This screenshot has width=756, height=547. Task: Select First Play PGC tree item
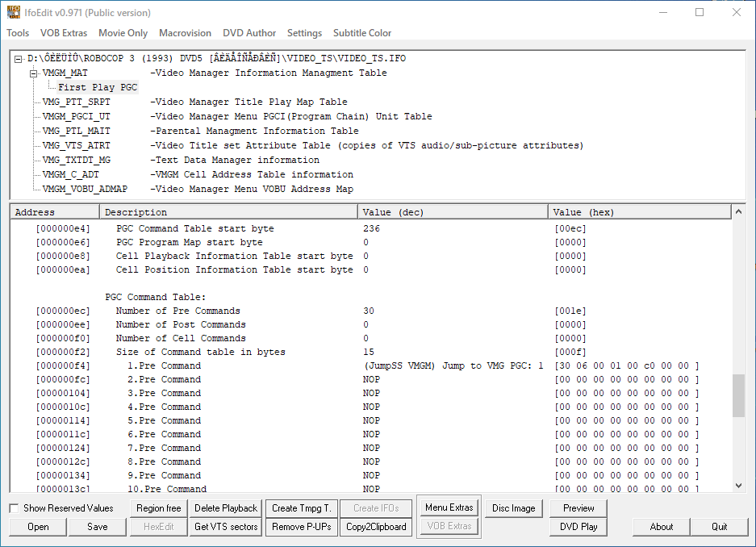coord(97,87)
